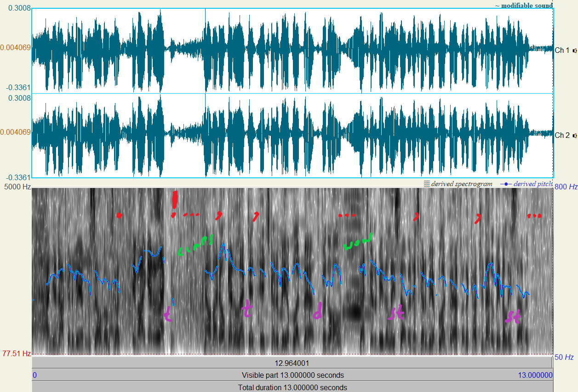Viewport: 578px width, 392px height.
Task: Click the orange "0.004069" value beside Ch 1
Action: click(x=16, y=47)
